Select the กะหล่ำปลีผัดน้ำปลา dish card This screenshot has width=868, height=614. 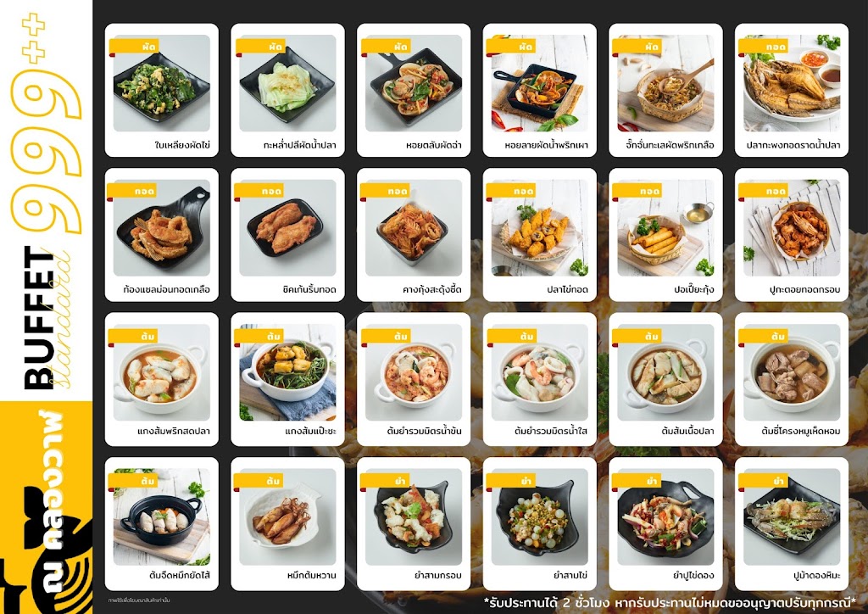click(x=287, y=90)
